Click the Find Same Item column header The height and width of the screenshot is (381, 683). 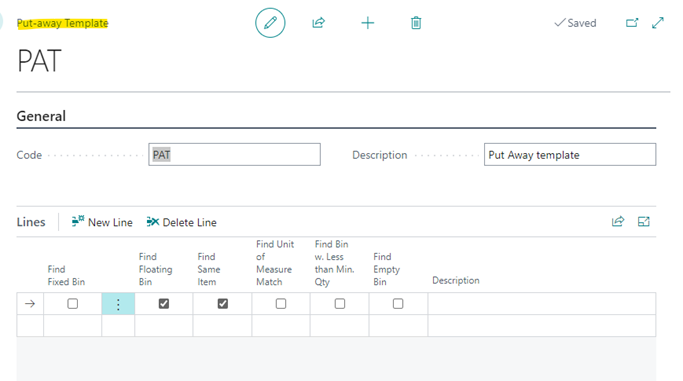209,269
